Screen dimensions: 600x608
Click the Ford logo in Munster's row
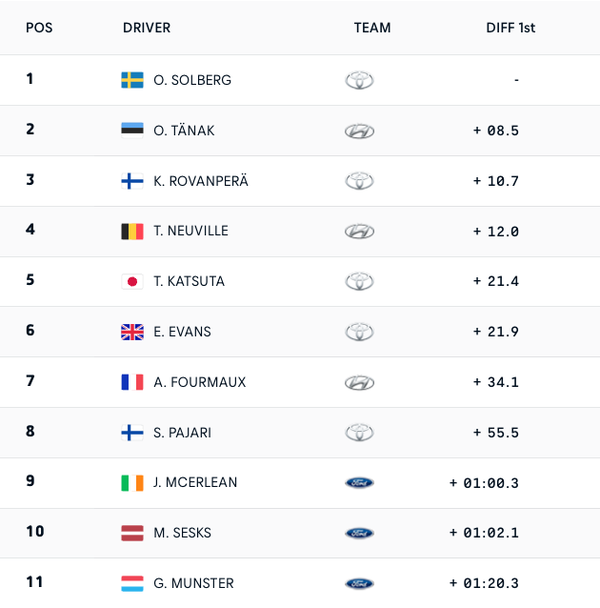coord(359,583)
